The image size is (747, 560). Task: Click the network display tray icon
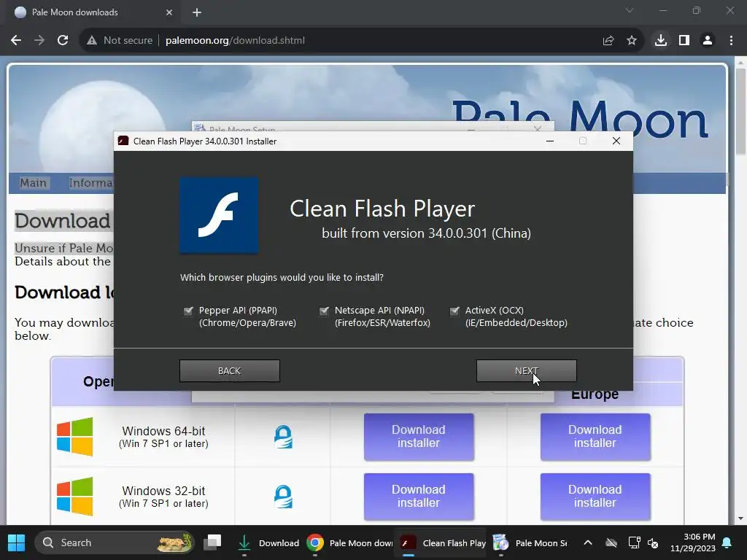(x=634, y=542)
